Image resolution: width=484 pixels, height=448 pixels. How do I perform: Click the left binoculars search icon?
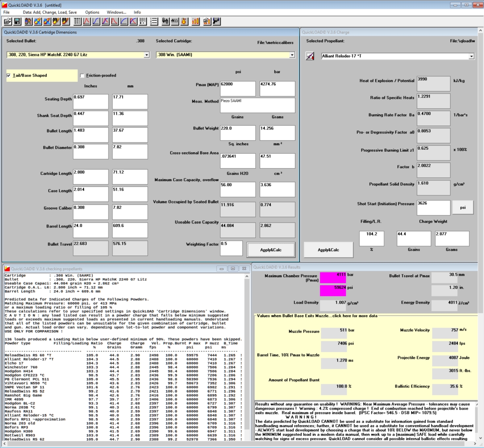coord(56,21)
